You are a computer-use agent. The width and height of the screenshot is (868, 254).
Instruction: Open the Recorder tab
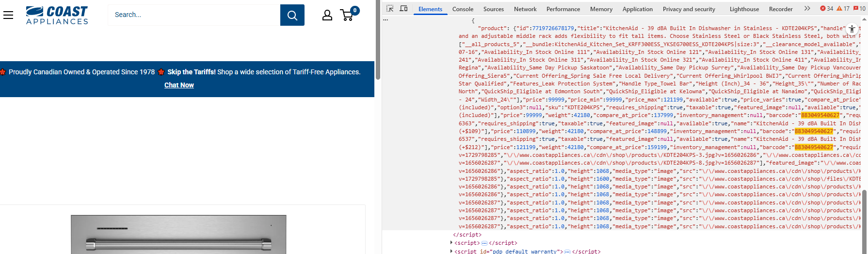pyautogui.click(x=781, y=9)
